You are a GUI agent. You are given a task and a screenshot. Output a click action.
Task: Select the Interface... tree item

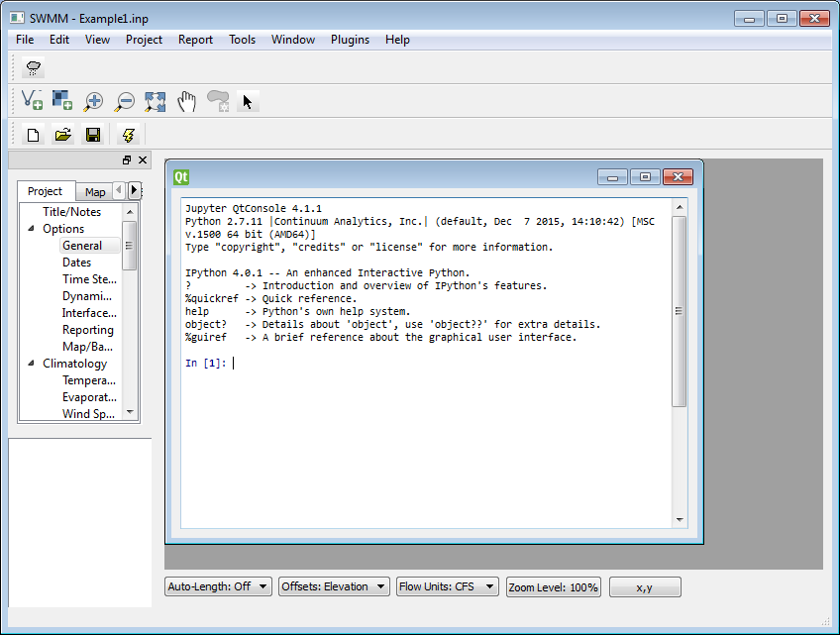[89, 313]
